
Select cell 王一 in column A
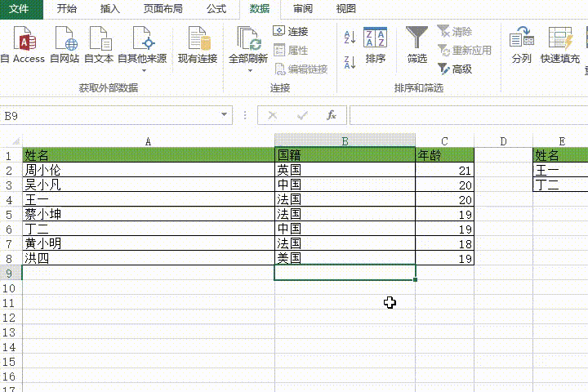coord(149,199)
